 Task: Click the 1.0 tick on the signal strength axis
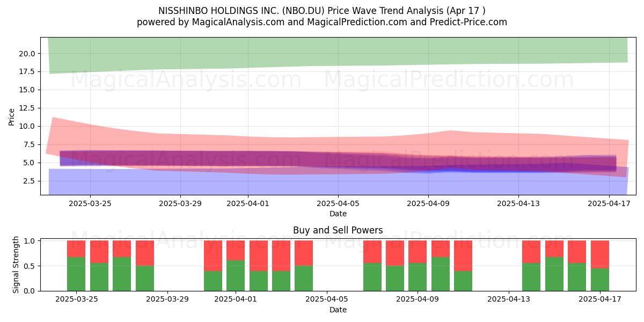coord(30,241)
